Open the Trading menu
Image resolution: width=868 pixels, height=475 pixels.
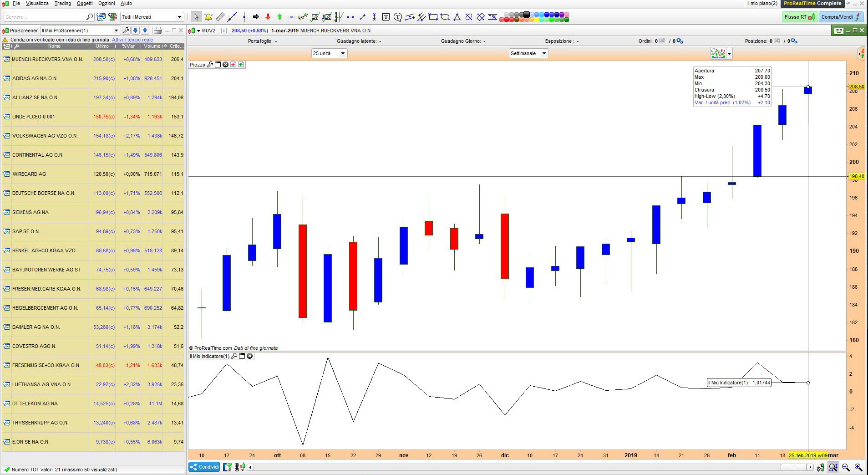click(63, 3)
